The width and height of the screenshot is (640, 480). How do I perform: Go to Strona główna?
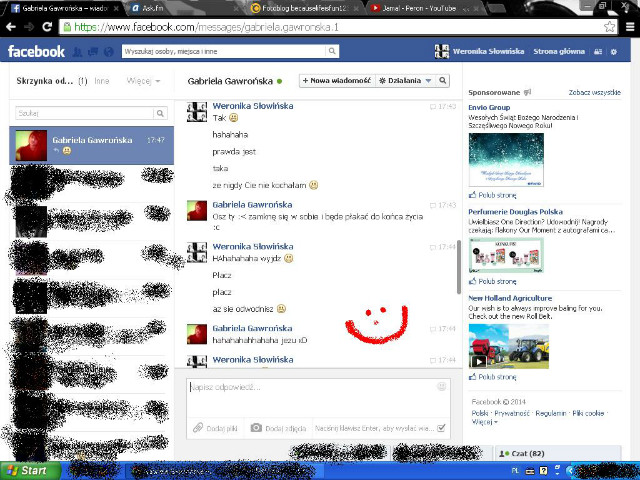coord(559,51)
